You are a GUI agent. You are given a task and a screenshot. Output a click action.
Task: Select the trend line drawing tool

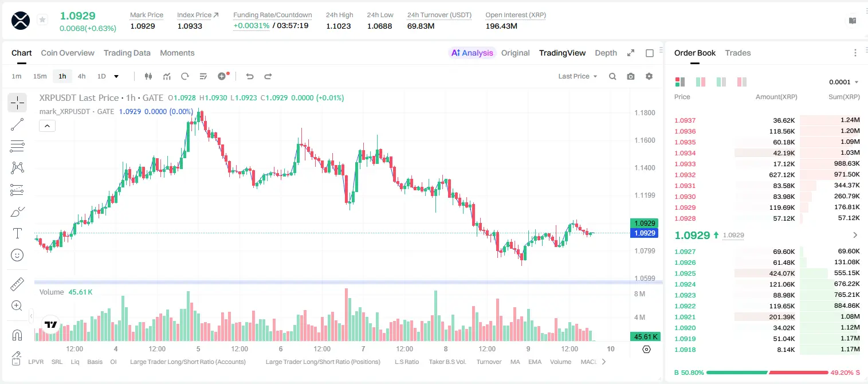tap(17, 124)
